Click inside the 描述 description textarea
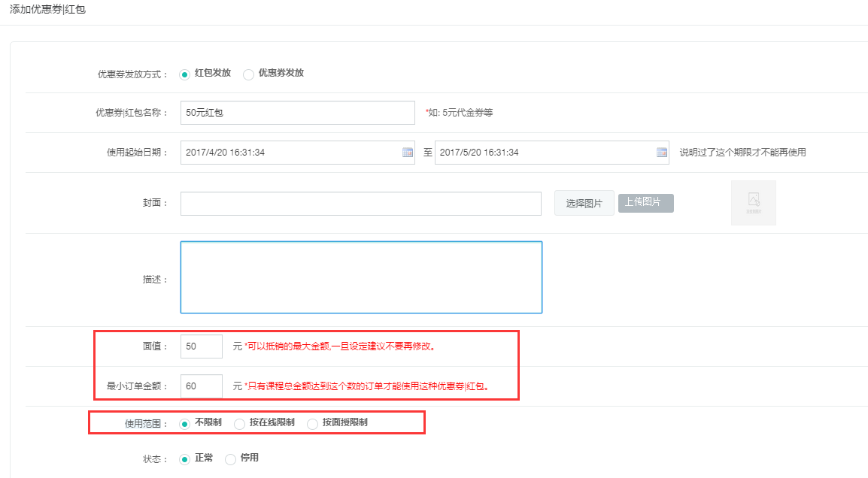This screenshot has width=868, height=478. pyautogui.click(x=361, y=277)
